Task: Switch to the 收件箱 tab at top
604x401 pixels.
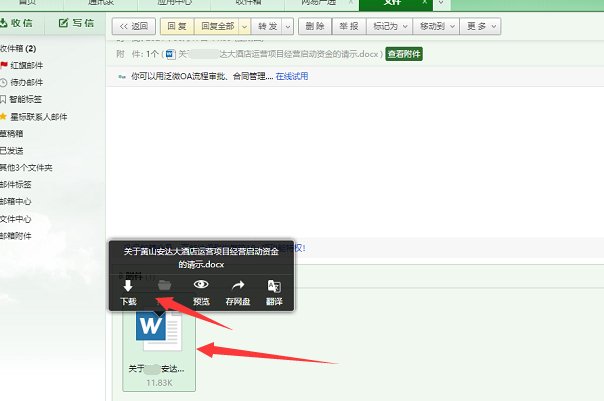Action: (x=248, y=2)
